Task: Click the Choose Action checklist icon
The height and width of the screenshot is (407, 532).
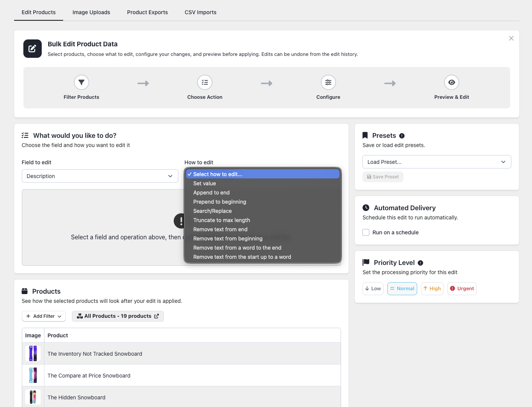Action: 205,82
